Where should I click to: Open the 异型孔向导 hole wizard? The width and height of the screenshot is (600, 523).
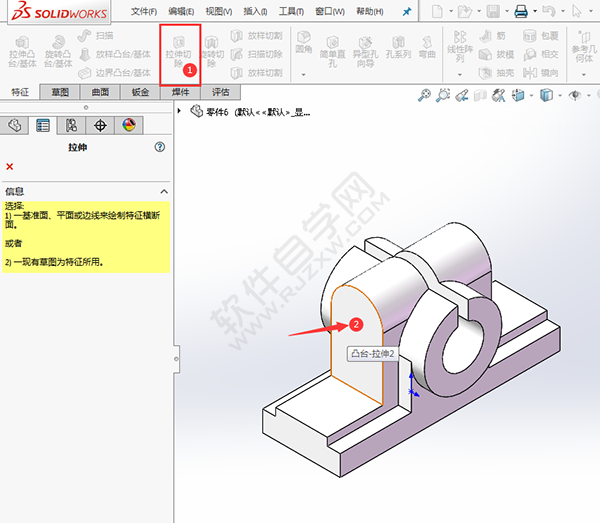coord(365,52)
